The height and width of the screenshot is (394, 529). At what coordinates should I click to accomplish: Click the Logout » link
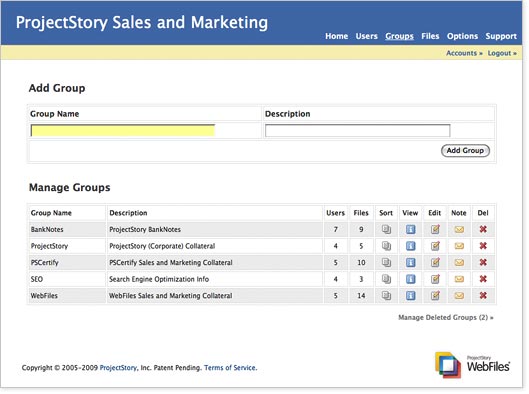pyautogui.click(x=502, y=53)
